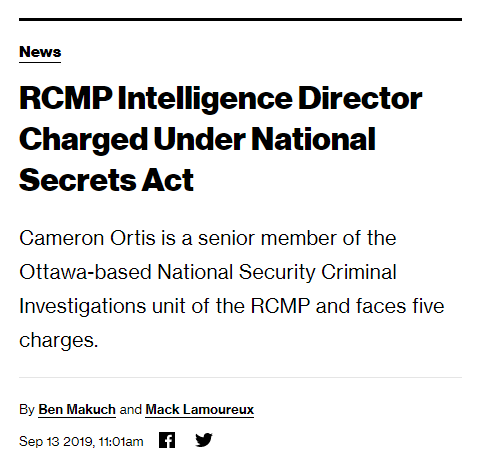Click the thick black rule at top
The width and height of the screenshot is (479, 457).
click(x=240, y=20)
